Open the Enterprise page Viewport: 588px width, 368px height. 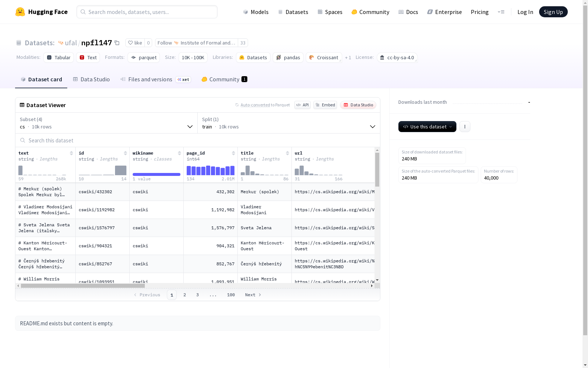coord(445,12)
